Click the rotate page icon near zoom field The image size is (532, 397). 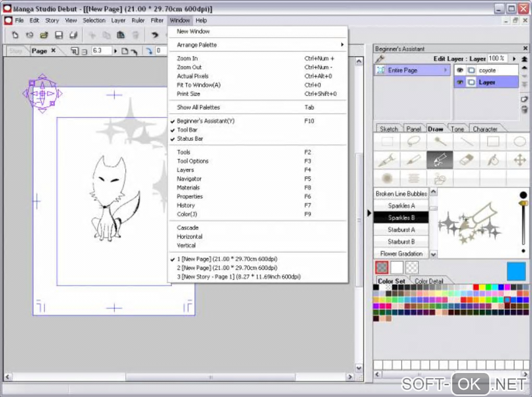pyautogui.click(x=135, y=51)
